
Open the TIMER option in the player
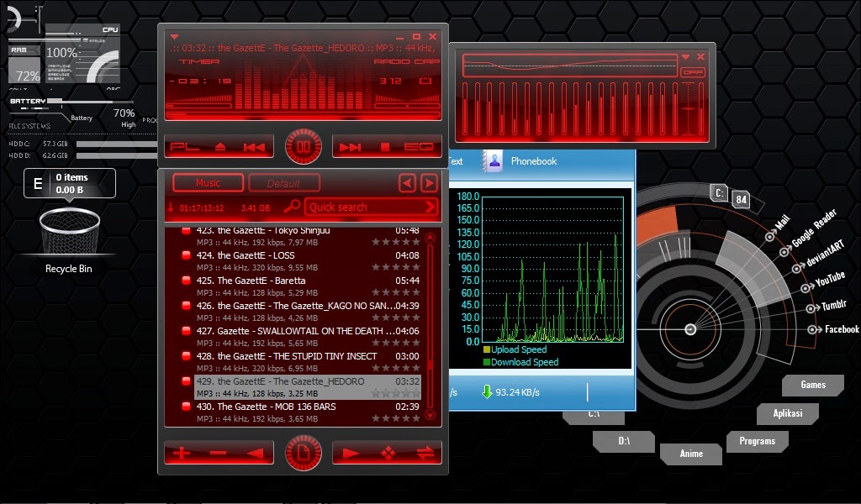tap(198, 62)
